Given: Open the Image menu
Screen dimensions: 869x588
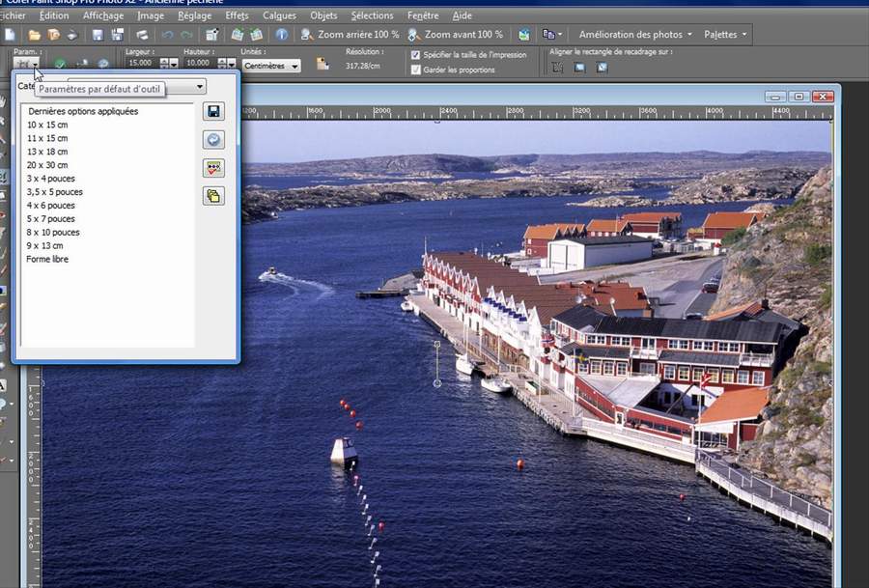Looking at the screenshot, I should coord(151,15).
